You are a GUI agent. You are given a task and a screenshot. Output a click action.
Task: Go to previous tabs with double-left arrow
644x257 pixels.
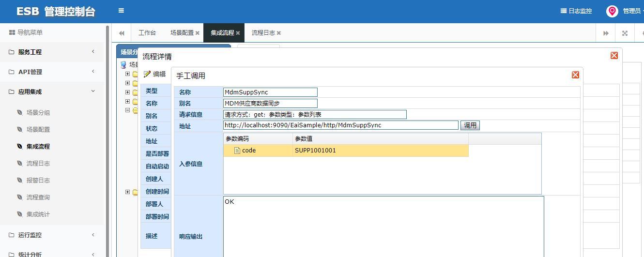(x=122, y=33)
